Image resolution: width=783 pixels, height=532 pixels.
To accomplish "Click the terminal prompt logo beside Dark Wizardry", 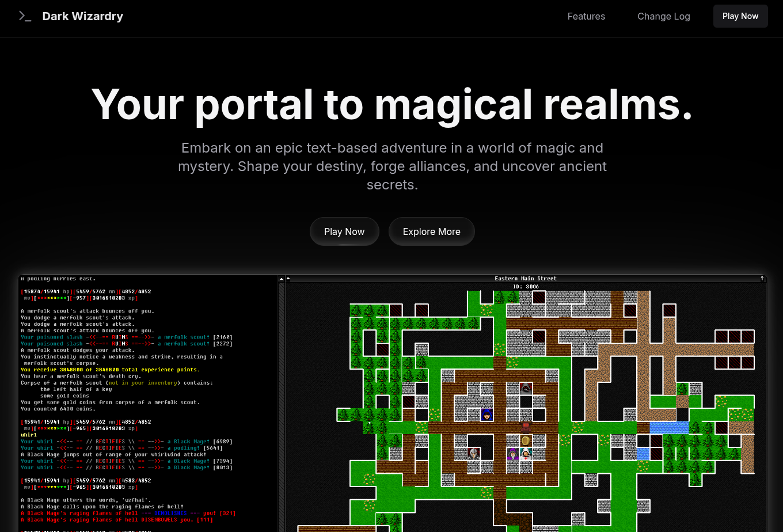I will tap(25, 16).
